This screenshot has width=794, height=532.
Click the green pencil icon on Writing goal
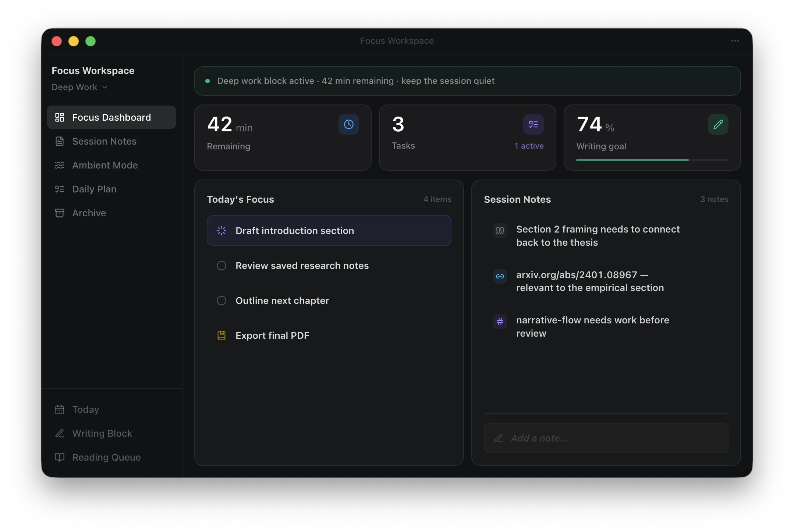point(718,124)
